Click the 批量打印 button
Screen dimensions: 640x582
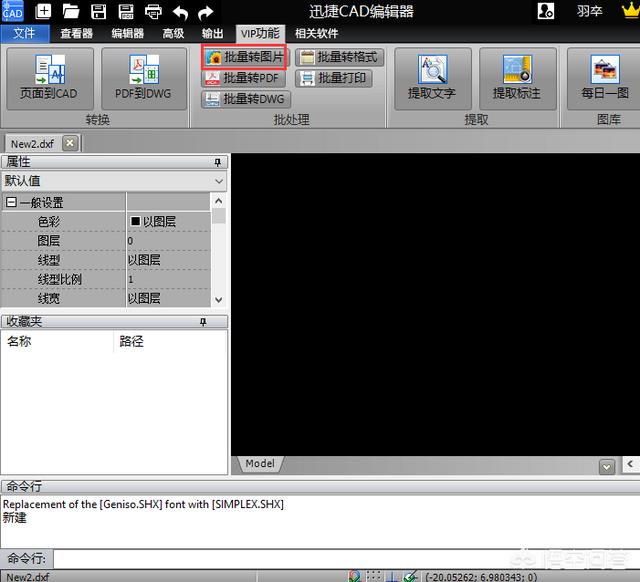coord(334,78)
